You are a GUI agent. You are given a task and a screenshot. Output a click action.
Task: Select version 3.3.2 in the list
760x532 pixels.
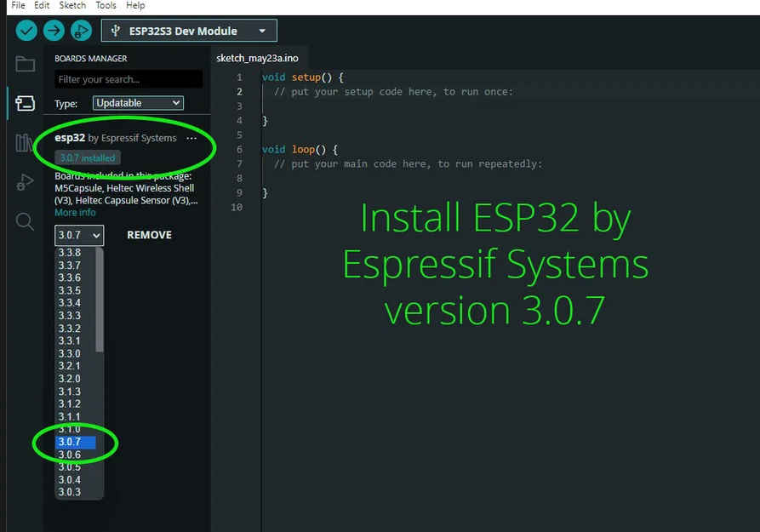point(75,329)
